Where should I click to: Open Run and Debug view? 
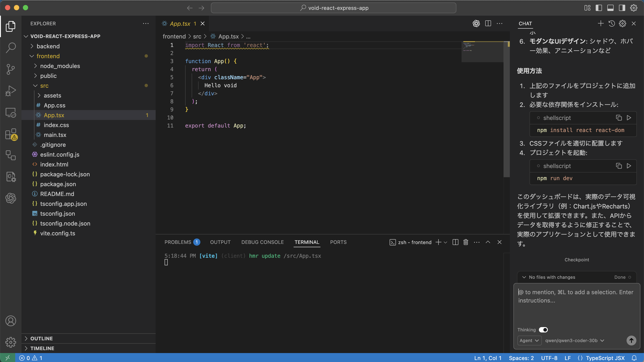click(x=11, y=91)
